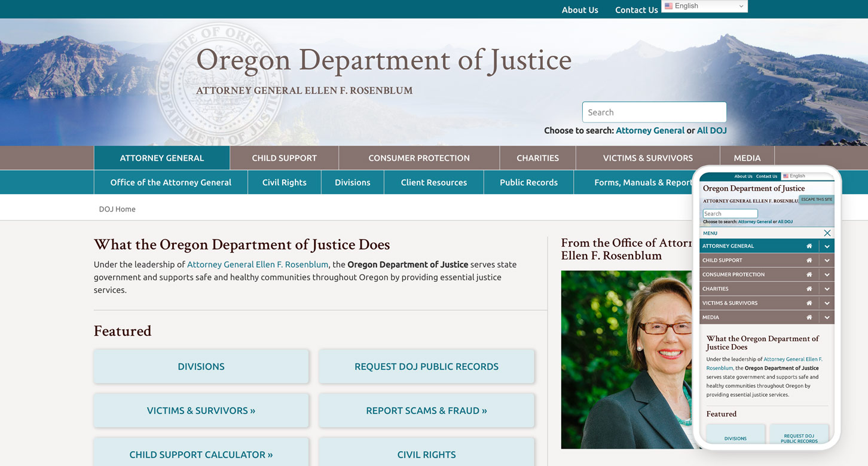Expand the Child Support chevron in mobile menu
This screenshot has width=868, height=466.
point(827,260)
